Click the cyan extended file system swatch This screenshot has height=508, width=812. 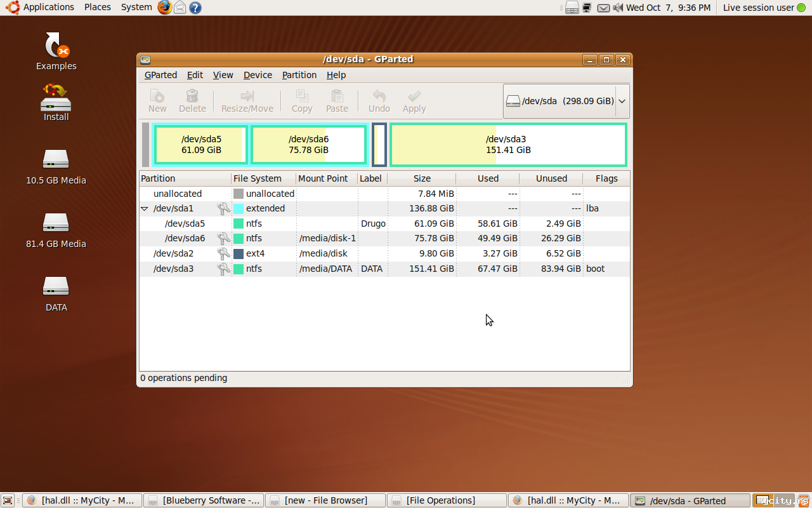click(x=239, y=208)
